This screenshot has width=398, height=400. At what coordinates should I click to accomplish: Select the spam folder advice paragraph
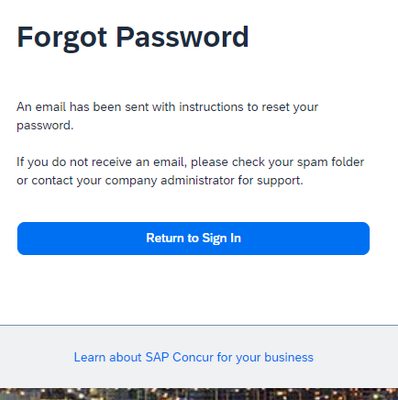click(190, 171)
